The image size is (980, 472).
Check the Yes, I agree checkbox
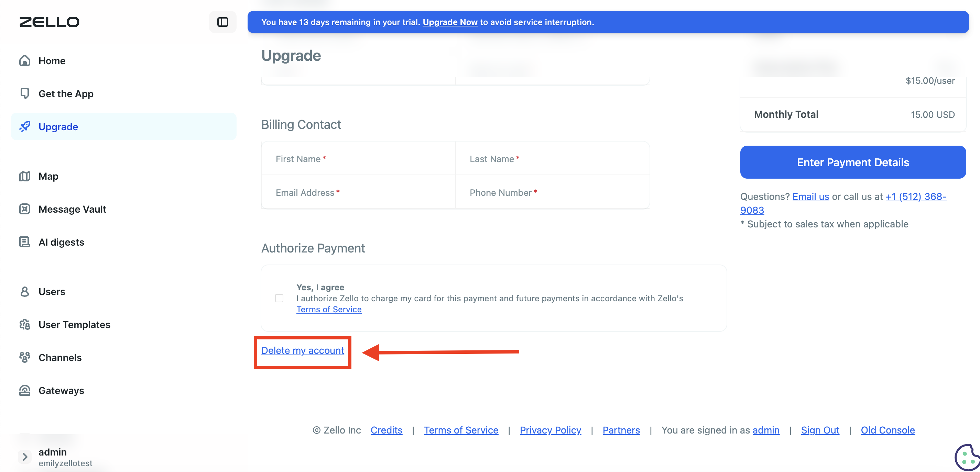click(279, 298)
